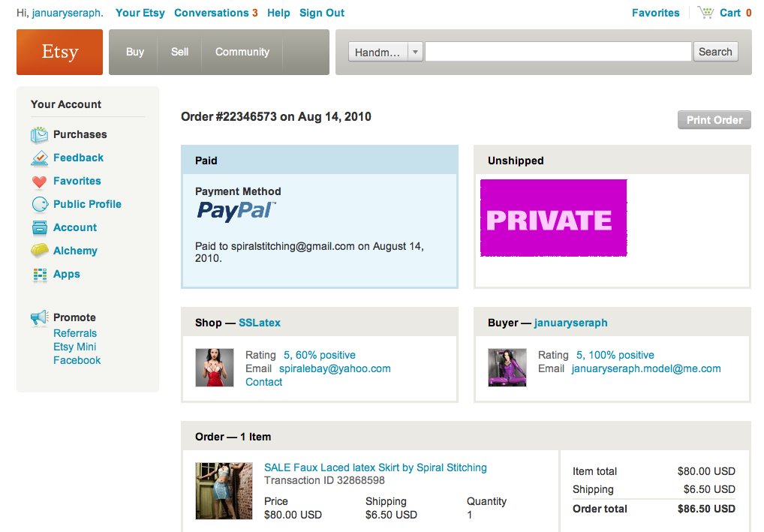Click the Public Profile face icon
Viewport: 764px width, 532px height.
[x=40, y=204]
